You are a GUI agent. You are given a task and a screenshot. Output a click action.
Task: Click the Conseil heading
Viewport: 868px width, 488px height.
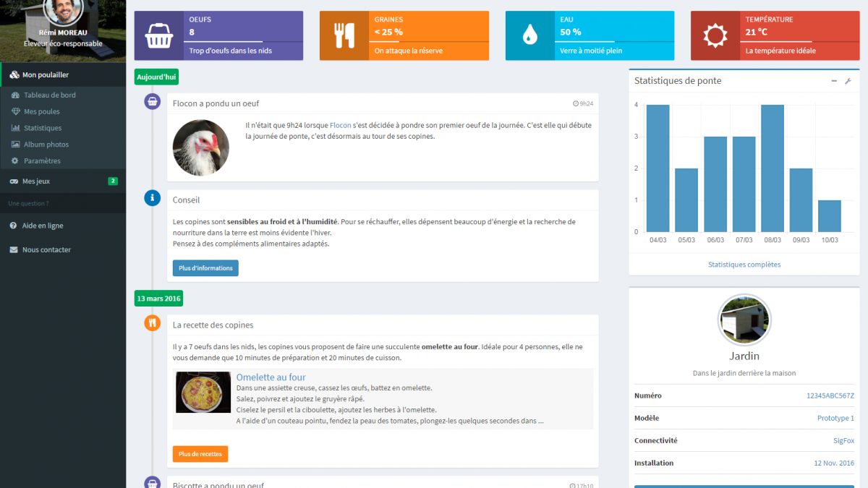(186, 200)
